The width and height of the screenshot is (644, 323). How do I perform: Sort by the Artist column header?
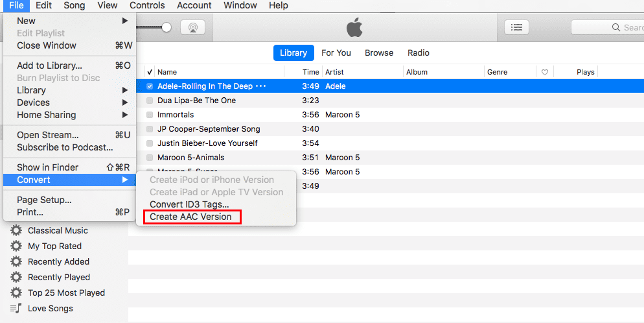(x=334, y=73)
